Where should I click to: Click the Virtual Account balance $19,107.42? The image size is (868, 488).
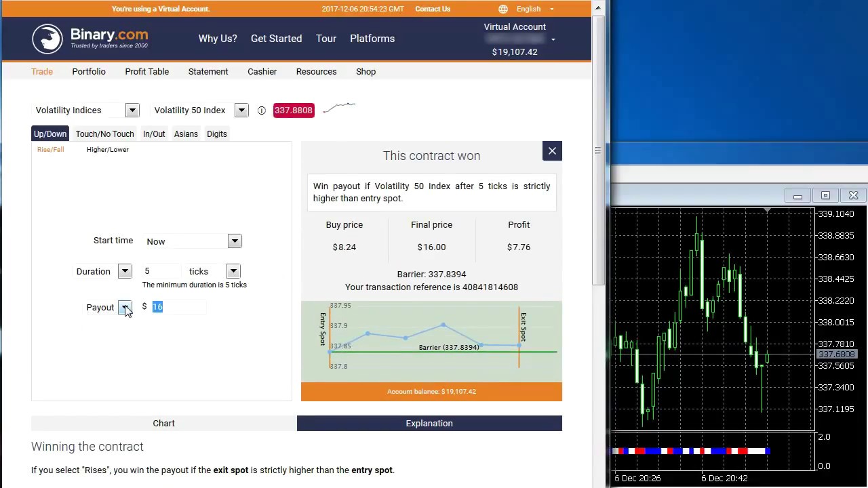point(515,52)
